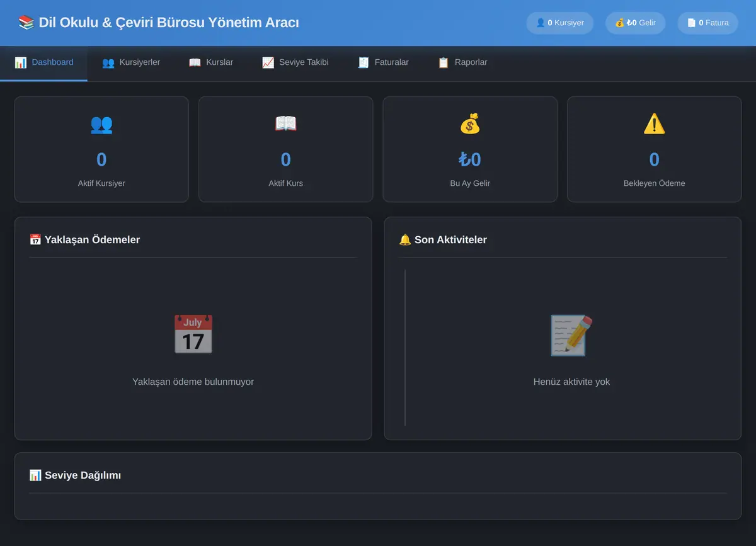Click the books icon beside the app title
The height and width of the screenshot is (546, 756).
click(26, 23)
